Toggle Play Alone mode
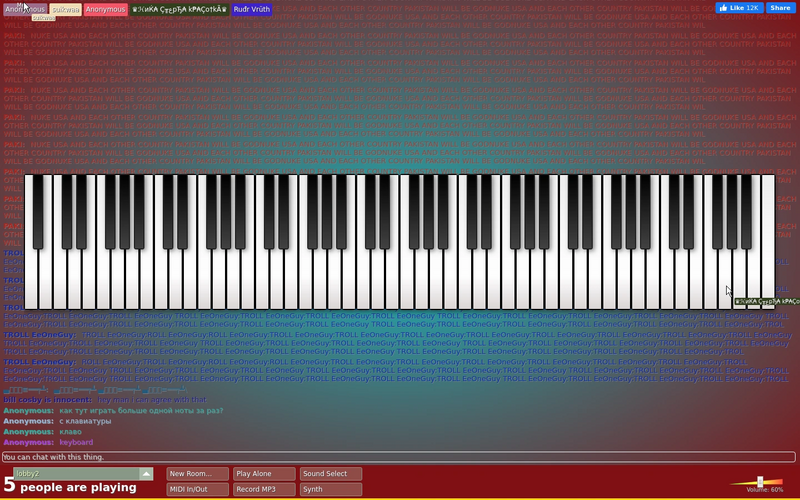Viewport: 800px width, 500px height. pyautogui.click(x=264, y=474)
